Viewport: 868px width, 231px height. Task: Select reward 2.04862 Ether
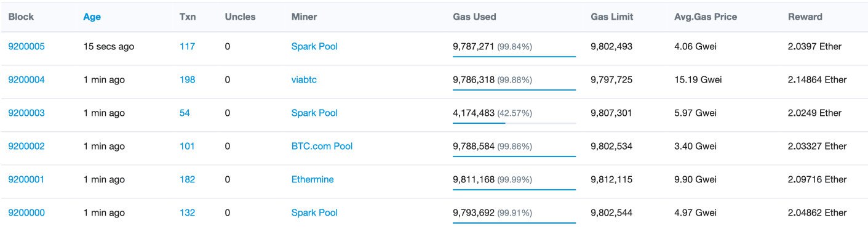[818, 213]
